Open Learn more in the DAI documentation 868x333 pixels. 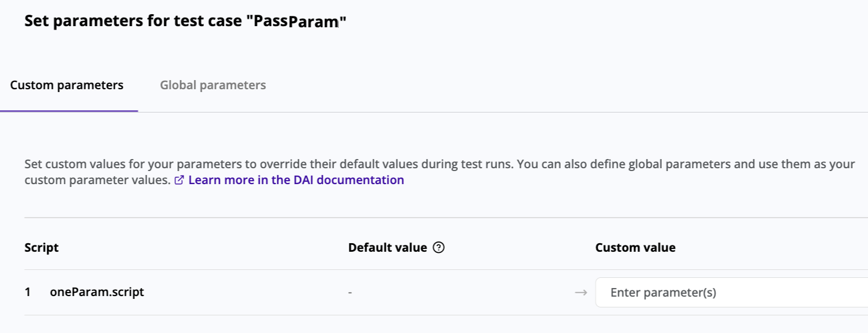[296, 180]
